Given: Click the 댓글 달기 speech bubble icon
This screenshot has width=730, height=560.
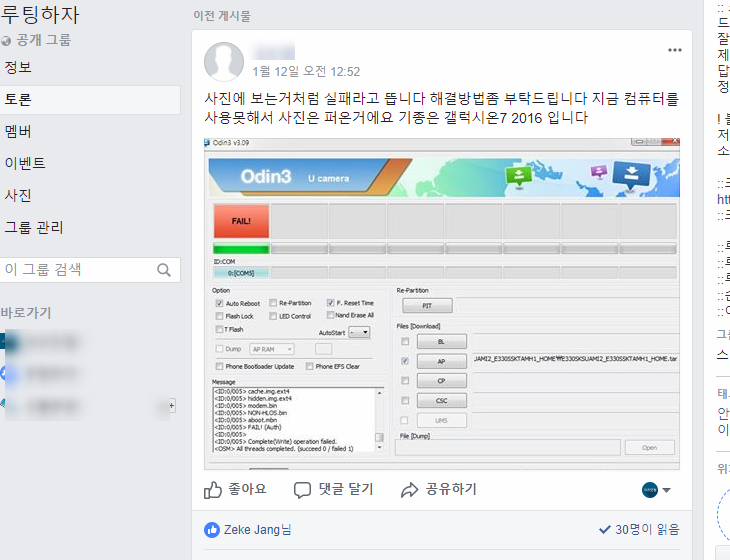Looking at the screenshot, I should pos(303,489).
